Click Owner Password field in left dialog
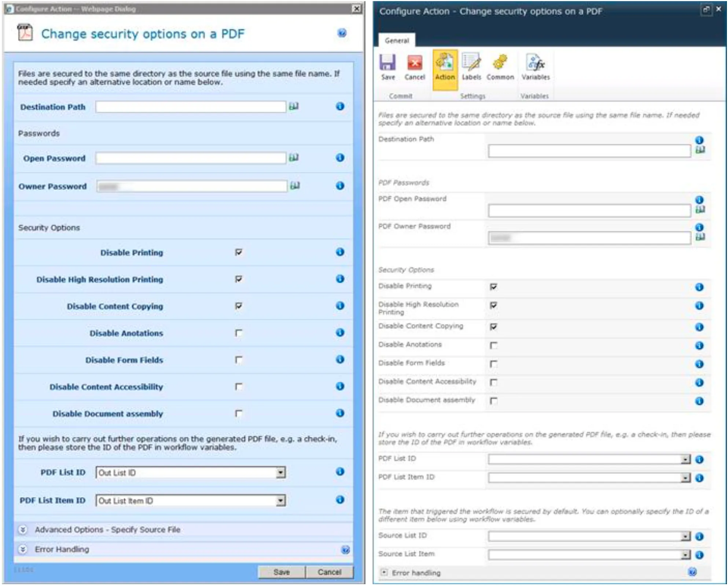728x586 pixels. tap(192, 186)
